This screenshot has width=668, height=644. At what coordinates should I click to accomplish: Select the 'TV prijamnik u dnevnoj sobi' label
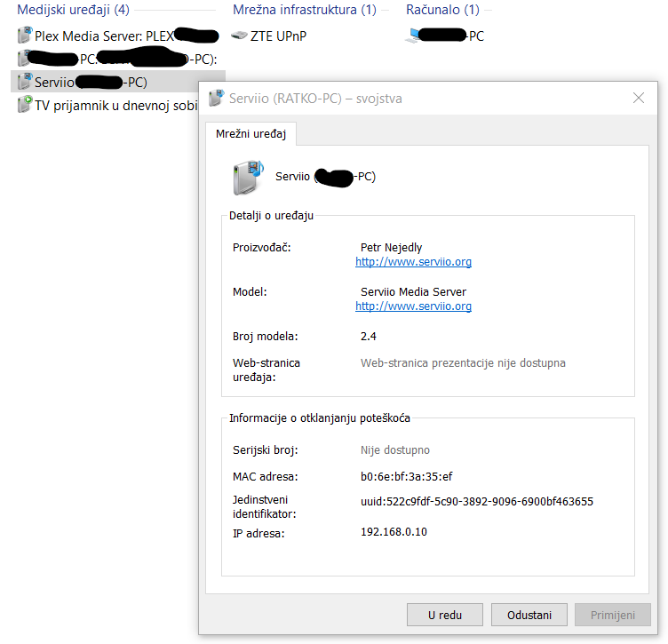pos(116,105)
